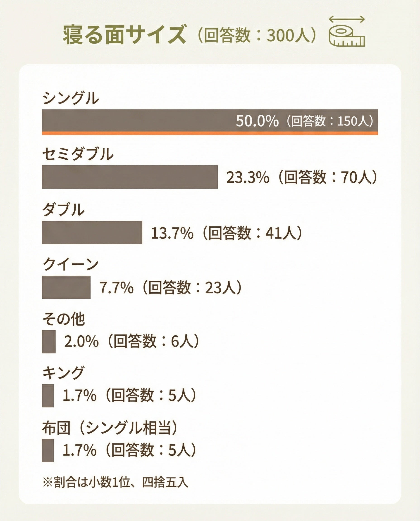Viewport: 420px width, 521px height.
Task: Click the セミダブル gray bar
Action: click(x=130, y=177)
